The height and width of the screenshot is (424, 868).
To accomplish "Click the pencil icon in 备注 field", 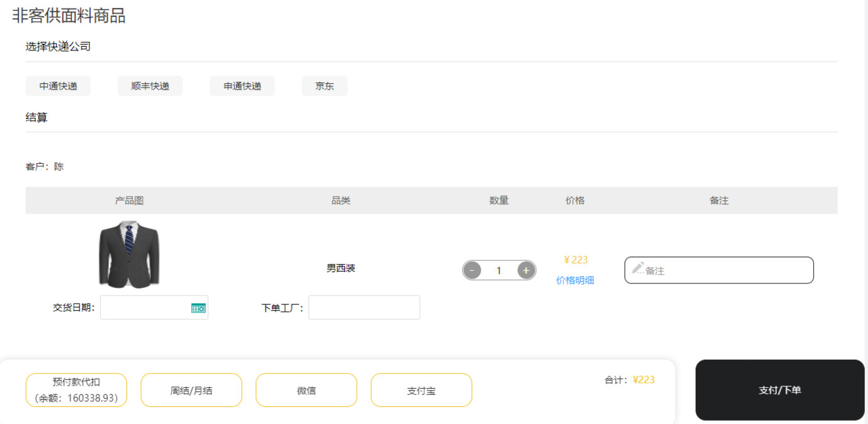I will (638, 268).
